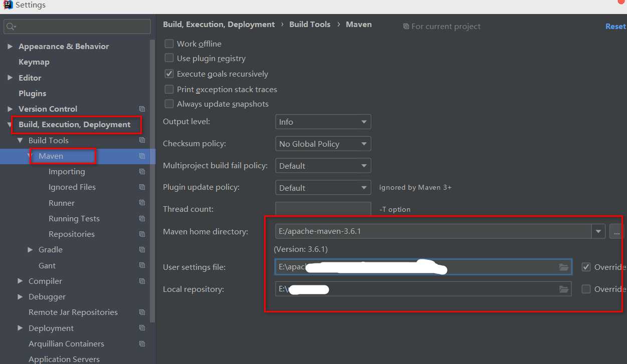
Task: Check Override for Local repository
Action: [x=586, y=289]
